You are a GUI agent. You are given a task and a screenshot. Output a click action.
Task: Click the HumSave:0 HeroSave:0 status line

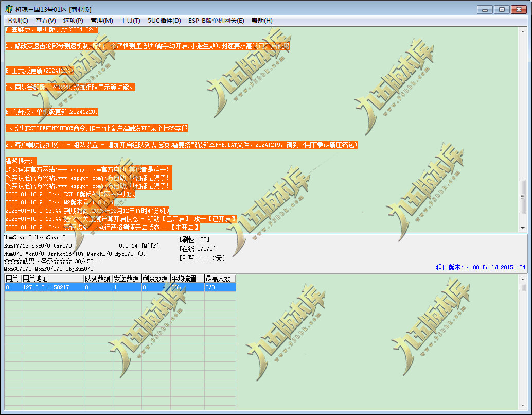(x=35, y=237)
